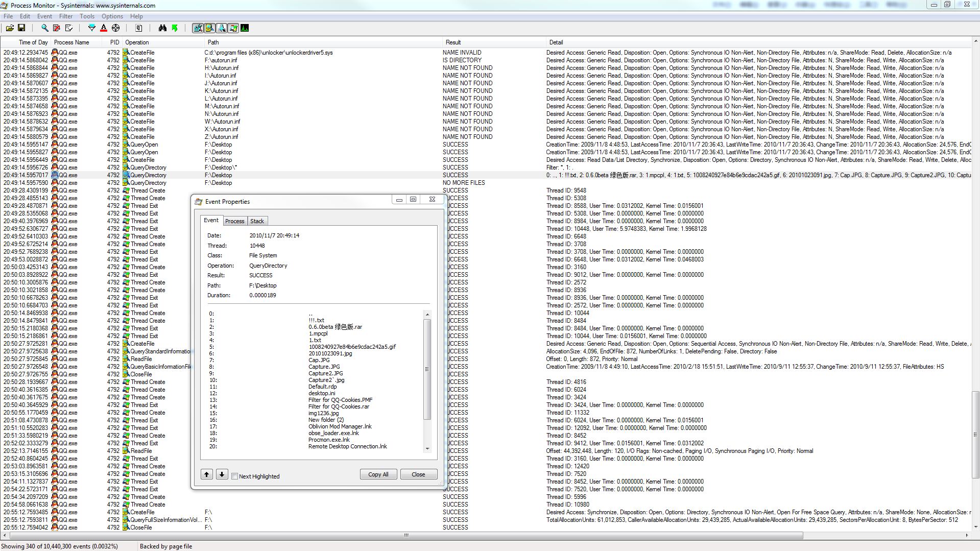This screenshot has width=980, height=551.
Task: Click the binoculars Find toolbar icon
Action: pyautogui.click(x=162, y=28)
